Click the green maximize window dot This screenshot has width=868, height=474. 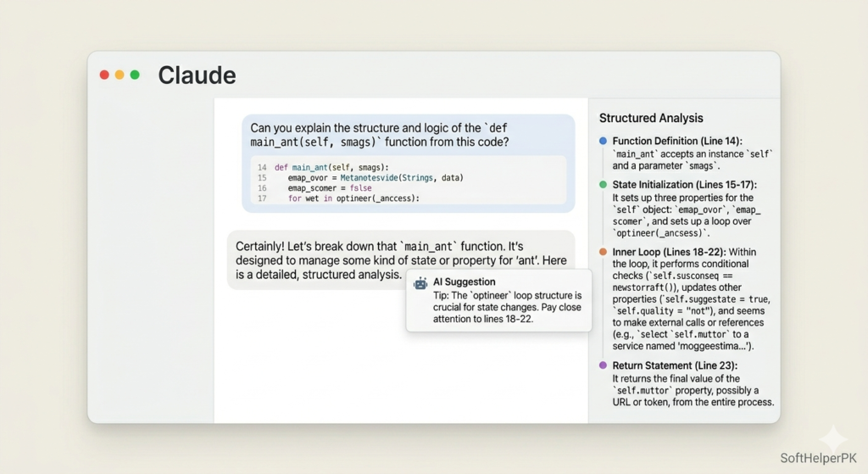(x=135, y=75)
